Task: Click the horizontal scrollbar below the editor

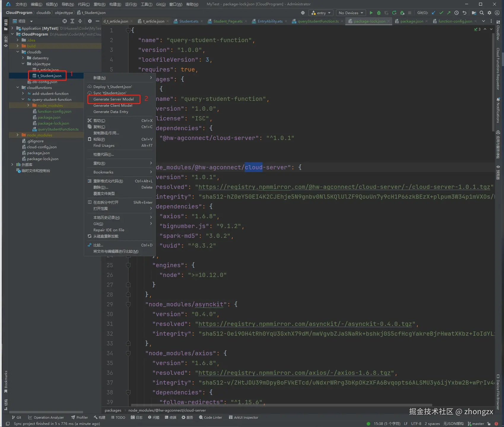Action: point(281,405)
